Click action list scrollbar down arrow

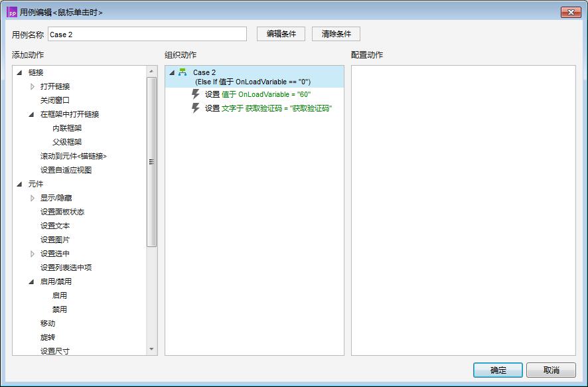[151, 349]
